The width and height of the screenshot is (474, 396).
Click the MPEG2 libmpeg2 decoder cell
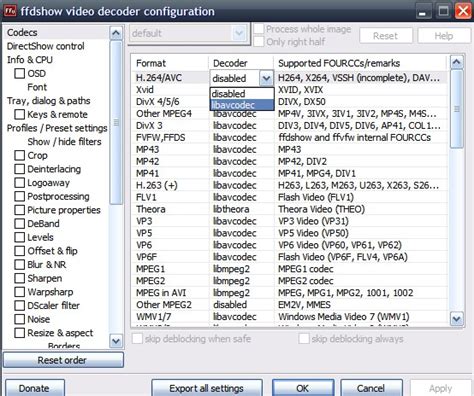(241, 281)
